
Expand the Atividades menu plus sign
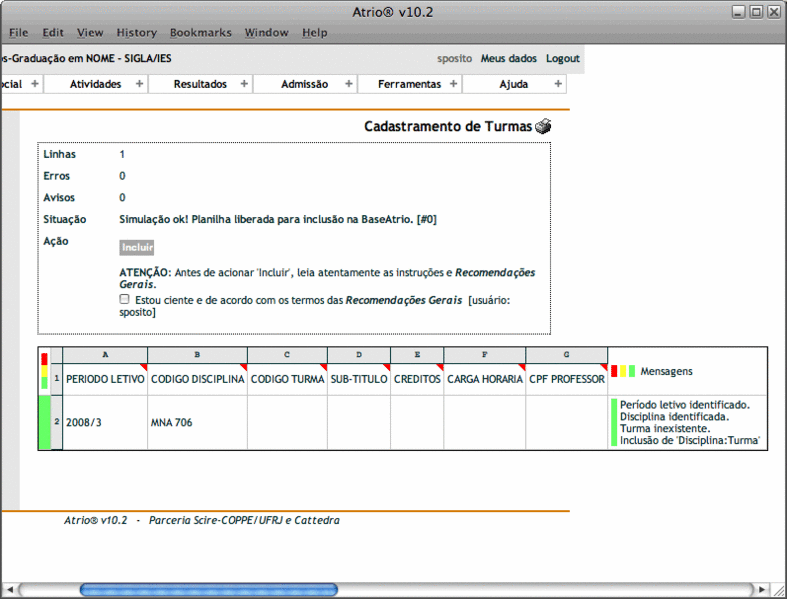click(x=139, y=84)
